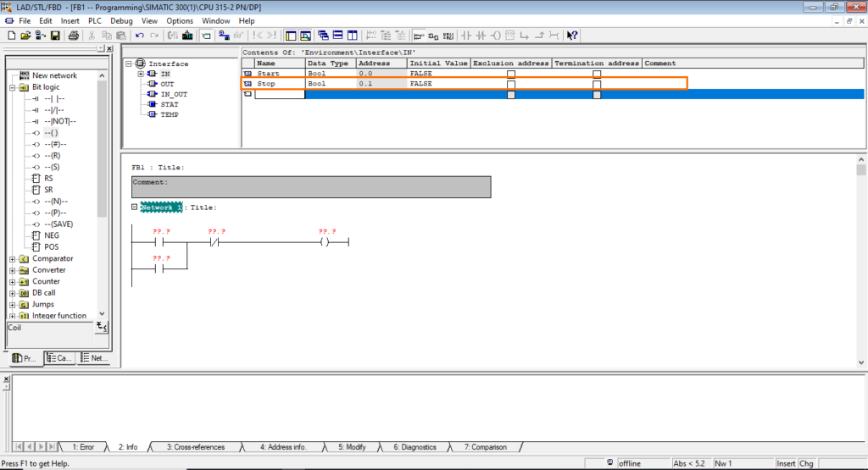Image resolution: width=868 pixels, height=470 pixels.
Task: Click the Download to PLC toolbar icon
Action: click(x=187, y=36)
